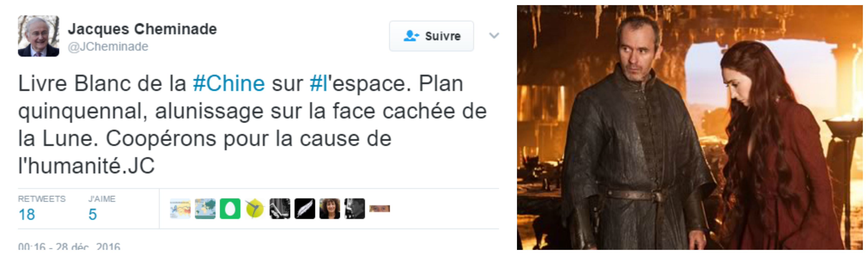Open the @JCheminade handle link
Viewport: 868px width, 255px height.
108,46
